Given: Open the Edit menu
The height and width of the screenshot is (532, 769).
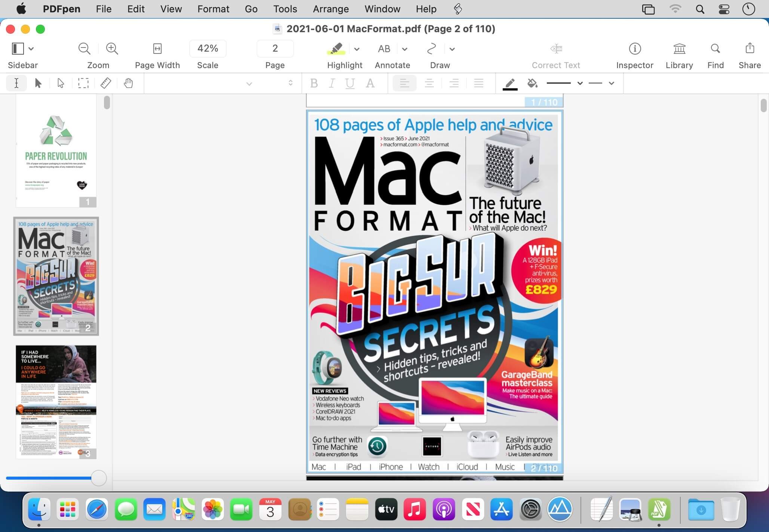Looking at the screenshot, I should 136,9.
